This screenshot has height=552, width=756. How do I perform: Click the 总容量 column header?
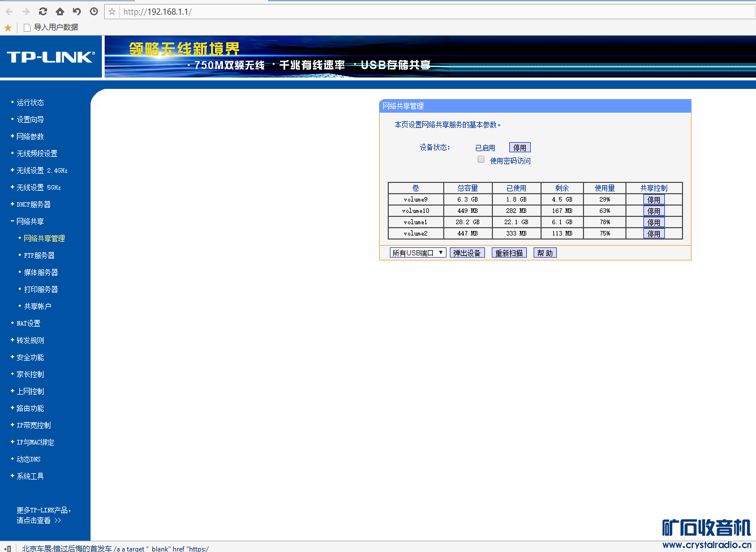[467, 188]
